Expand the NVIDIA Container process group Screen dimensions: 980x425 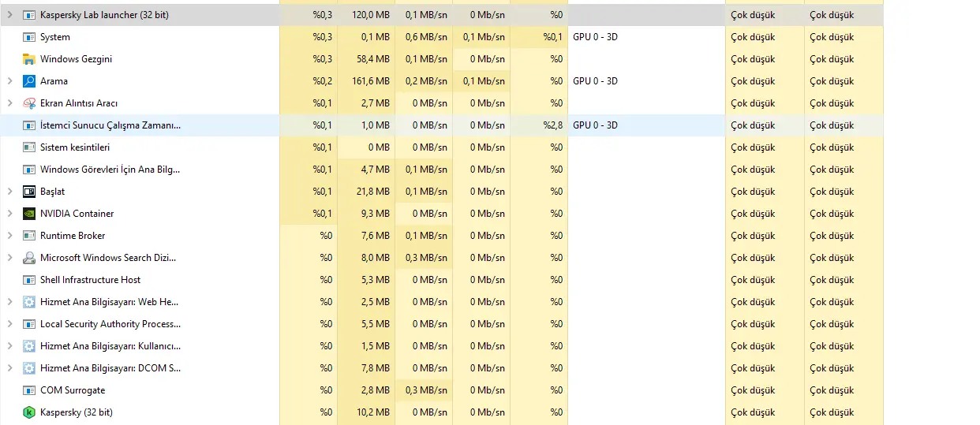pyautogui.click(x=9, y=214)
